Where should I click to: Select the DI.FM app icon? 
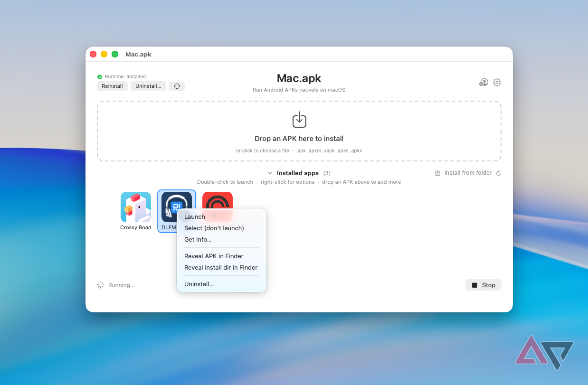click(177, 207)
